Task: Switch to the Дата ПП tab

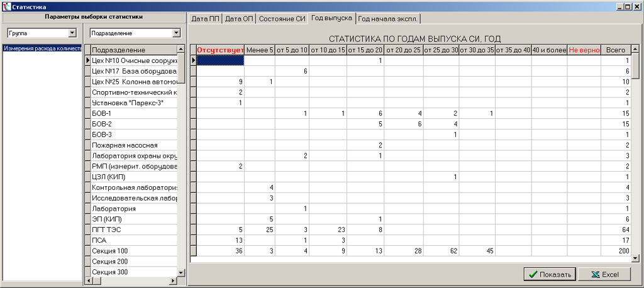Action: 205,18
